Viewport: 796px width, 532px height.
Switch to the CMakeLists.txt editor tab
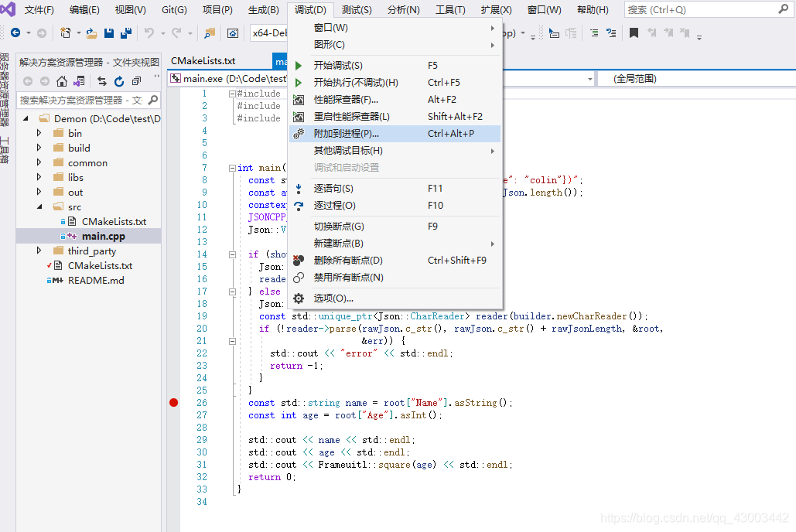point(203,61)
